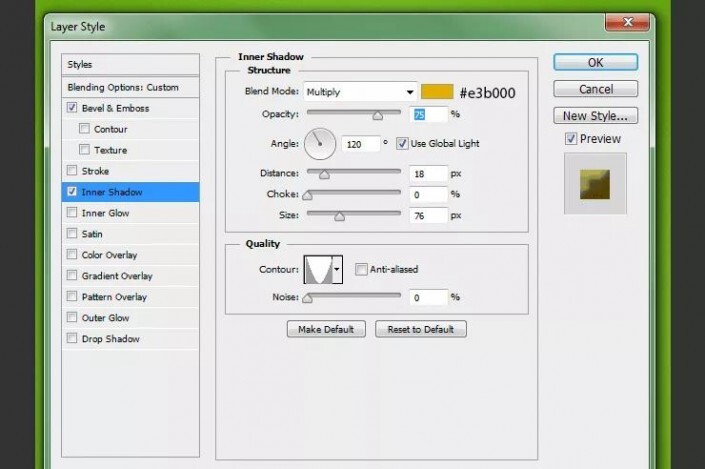Uncheck the Bevel & Emboss checkbox

[x=71, y=108]
